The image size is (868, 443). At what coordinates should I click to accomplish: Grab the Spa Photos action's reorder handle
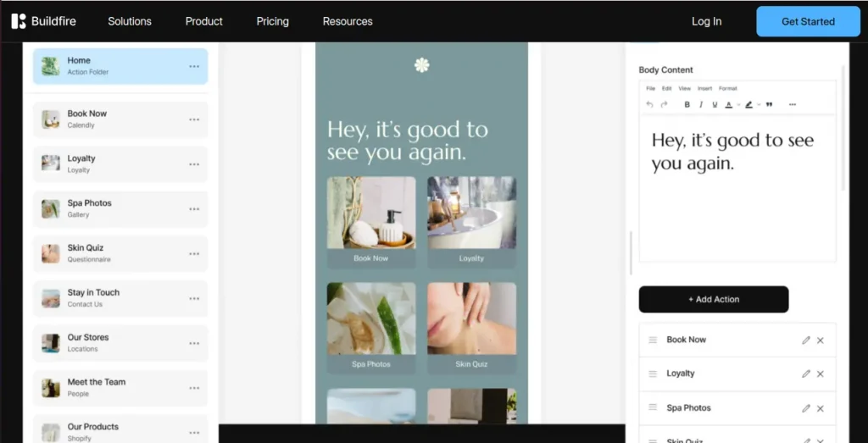click(x=653, y=407)
